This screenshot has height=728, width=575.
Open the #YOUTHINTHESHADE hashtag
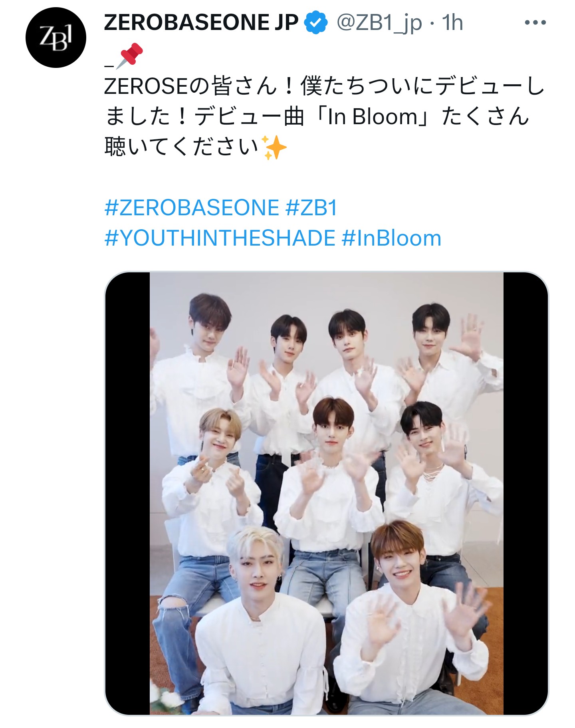point(220,238)
